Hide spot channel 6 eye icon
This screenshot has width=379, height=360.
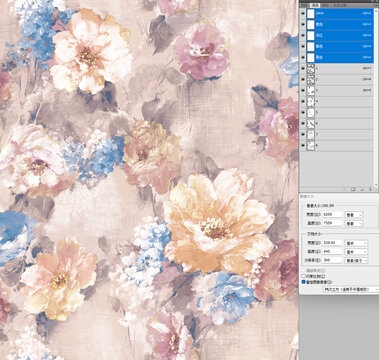click(x=303, y=124)
